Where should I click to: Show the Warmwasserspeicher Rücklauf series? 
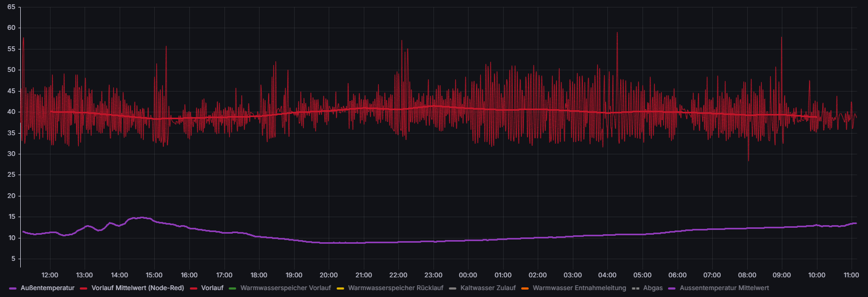396,288
